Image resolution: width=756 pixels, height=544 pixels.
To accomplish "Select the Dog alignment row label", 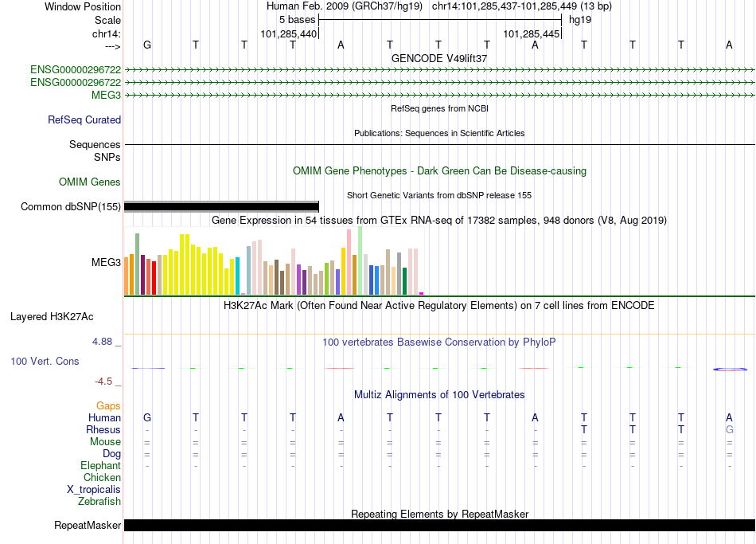I will tap(111, 454).
